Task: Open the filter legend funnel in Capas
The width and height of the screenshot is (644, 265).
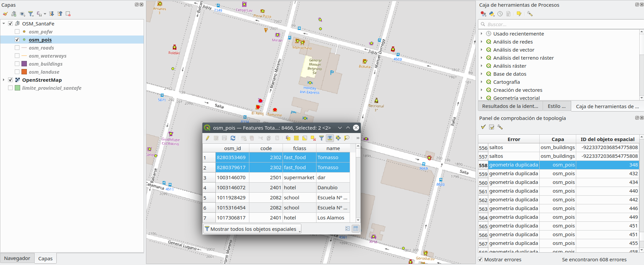Action: tap(31, 14)
